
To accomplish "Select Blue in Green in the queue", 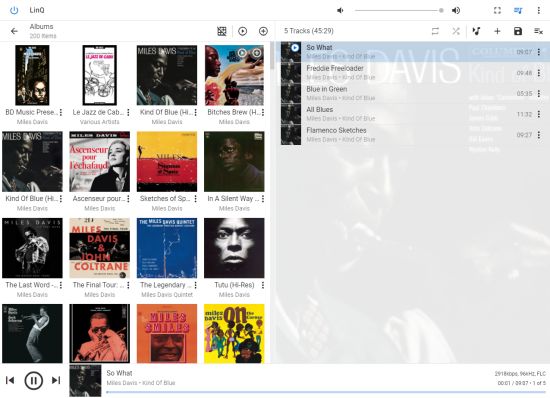I will pyautogui.click(x=414, y=94).
